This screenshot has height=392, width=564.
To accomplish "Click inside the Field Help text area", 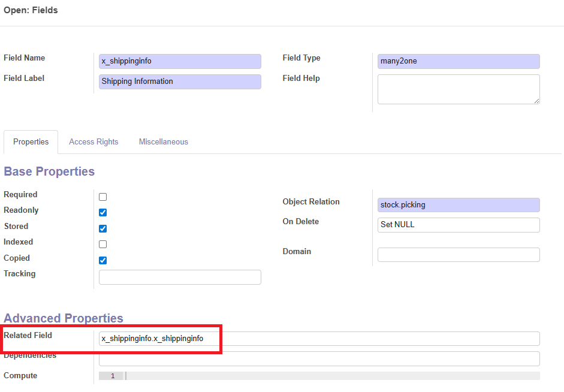I will [x=459, y=89].
